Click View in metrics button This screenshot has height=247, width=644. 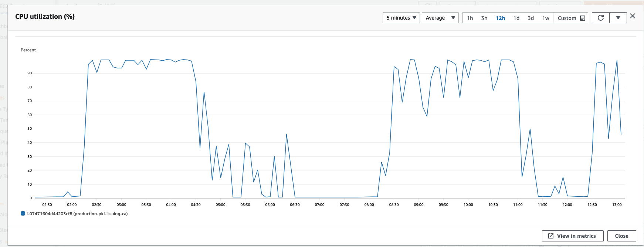[x=573, y=236]
